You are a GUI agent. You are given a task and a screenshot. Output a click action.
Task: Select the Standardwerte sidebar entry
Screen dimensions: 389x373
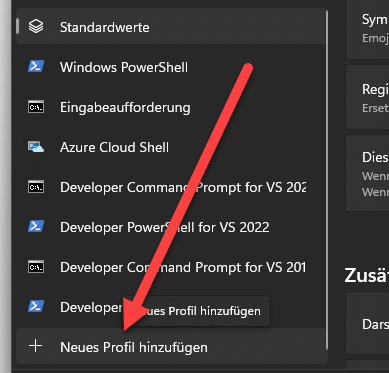[171, 27]
